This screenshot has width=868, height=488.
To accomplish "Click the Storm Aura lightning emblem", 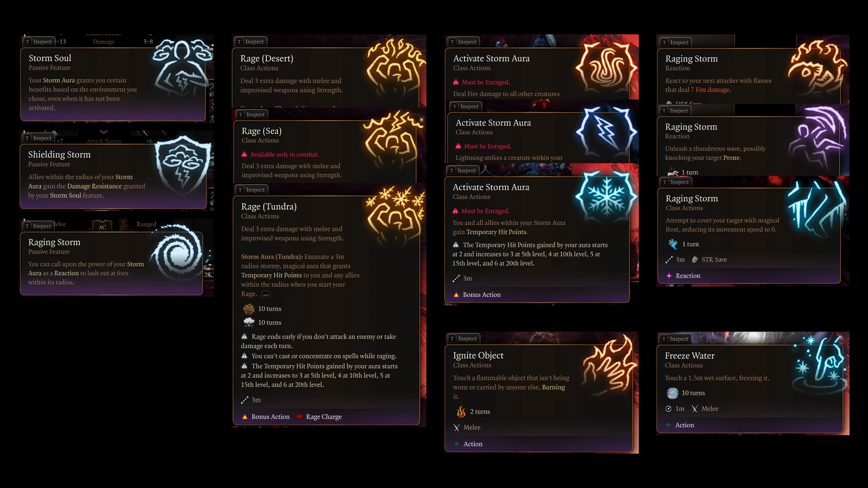I will tap(606, 132).
